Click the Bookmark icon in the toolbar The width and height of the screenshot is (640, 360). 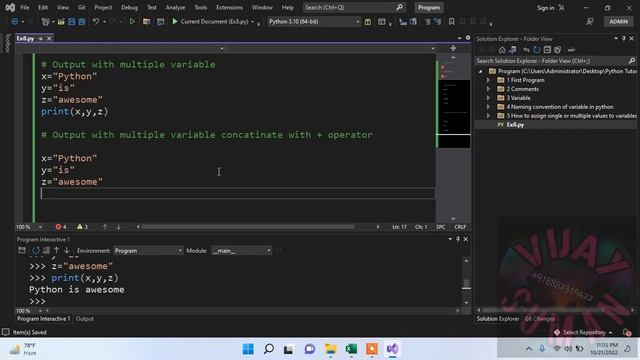coord(451,22)
